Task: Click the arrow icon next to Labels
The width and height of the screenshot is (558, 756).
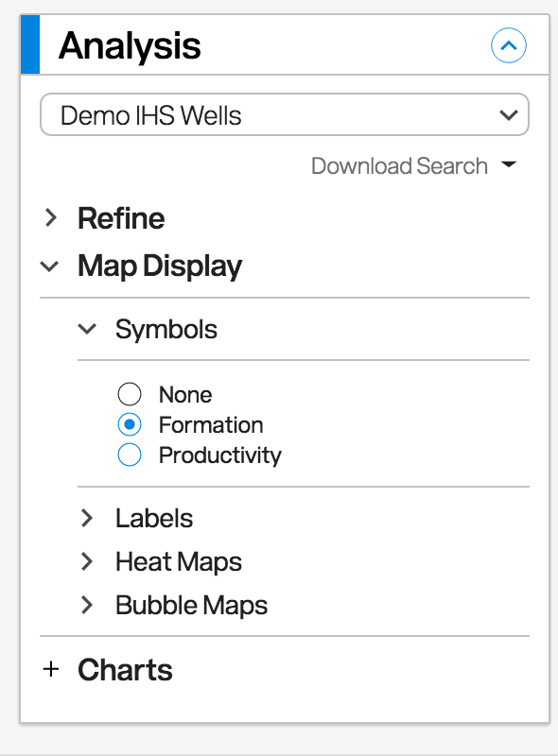Action: tap(87, 518)
